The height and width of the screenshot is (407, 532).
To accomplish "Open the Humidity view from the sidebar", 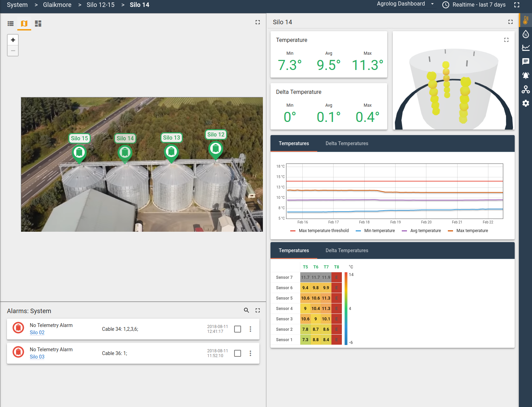I will coord(525,34).
